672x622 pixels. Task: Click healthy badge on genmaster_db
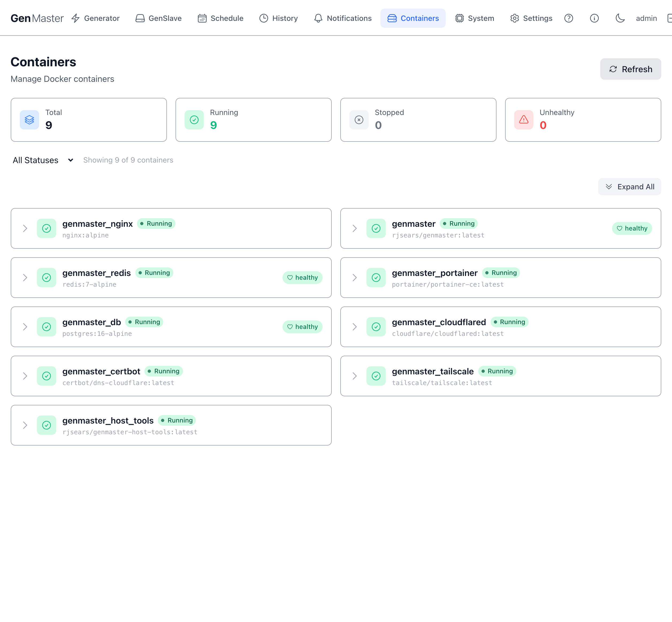(x=302, y=327)
